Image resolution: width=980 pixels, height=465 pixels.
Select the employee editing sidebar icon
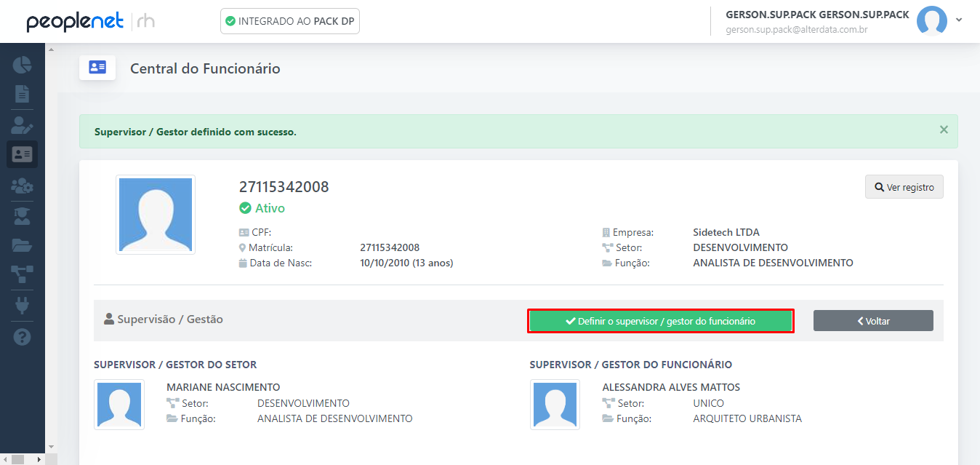(22, 124)
